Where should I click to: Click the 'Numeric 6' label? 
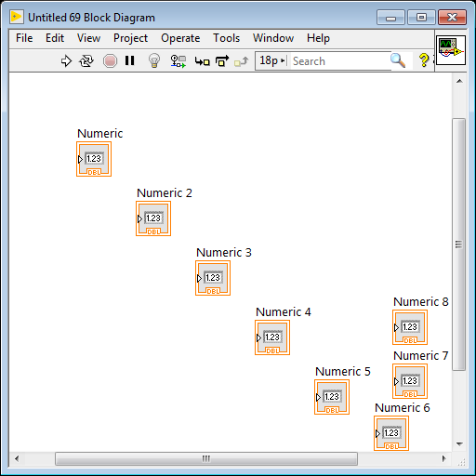click(x=403, y=408)
